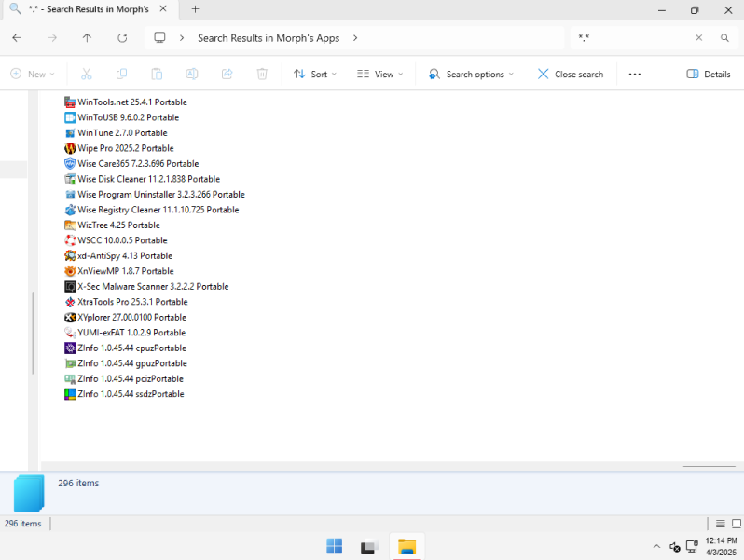Expand Search options dropdown
This screenshot has height=560, width=744.
(x=471, y=74)
